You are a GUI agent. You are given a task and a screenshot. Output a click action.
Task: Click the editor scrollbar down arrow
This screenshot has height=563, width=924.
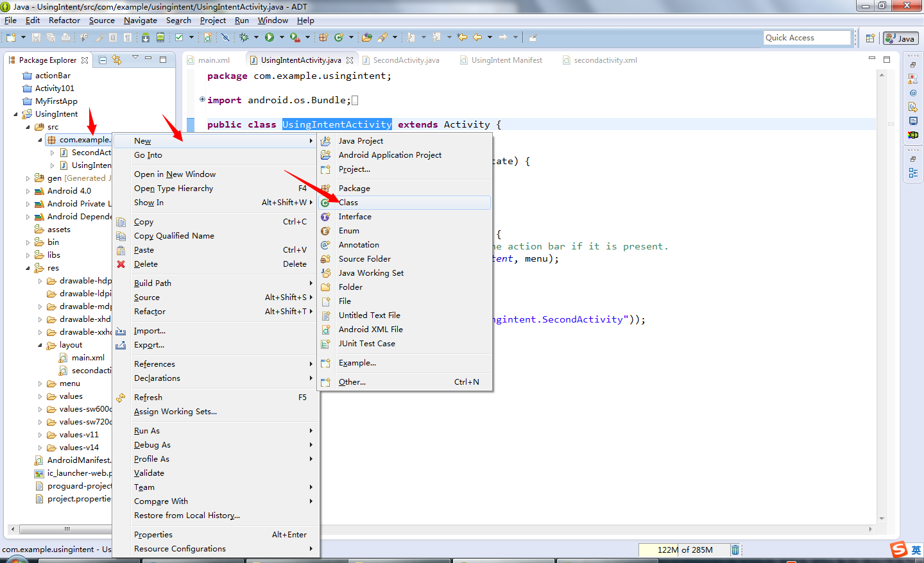coord(882,519)
